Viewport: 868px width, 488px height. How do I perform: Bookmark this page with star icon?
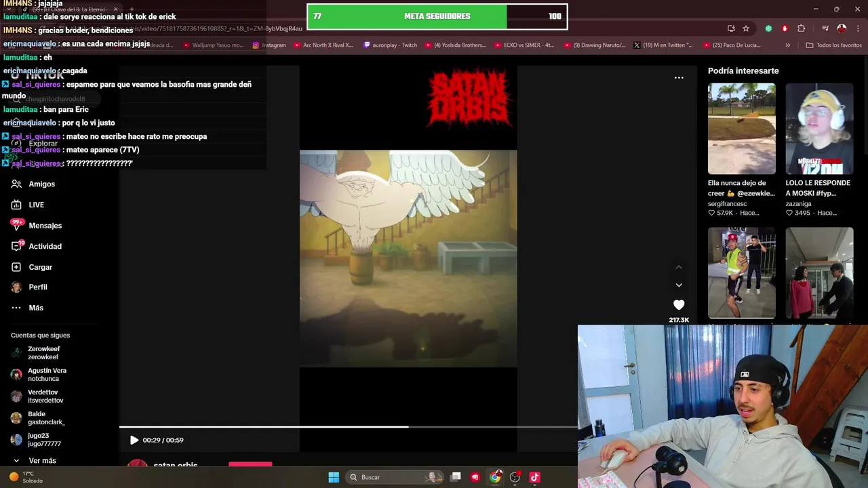(746, 28)
